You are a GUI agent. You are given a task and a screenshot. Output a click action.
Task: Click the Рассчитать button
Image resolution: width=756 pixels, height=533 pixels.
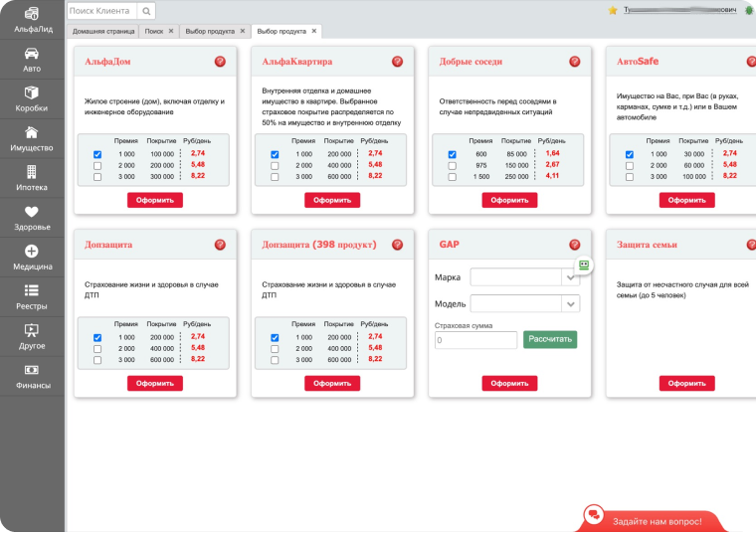(x=550, y=339)
